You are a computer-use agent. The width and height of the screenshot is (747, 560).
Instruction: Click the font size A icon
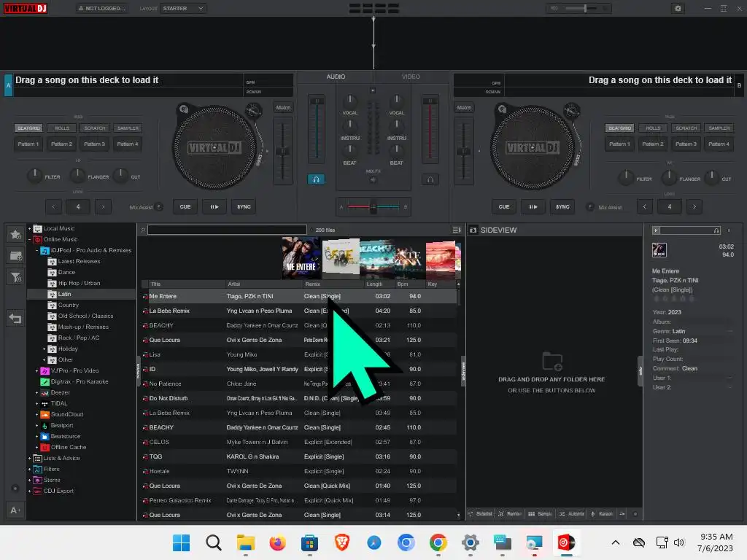pyautogui.click(x=15, y=510)
